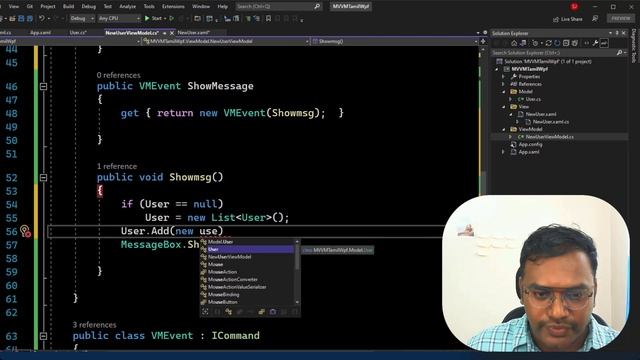Click the class filter icon in IntelliSense filter bar

(228, 312)
